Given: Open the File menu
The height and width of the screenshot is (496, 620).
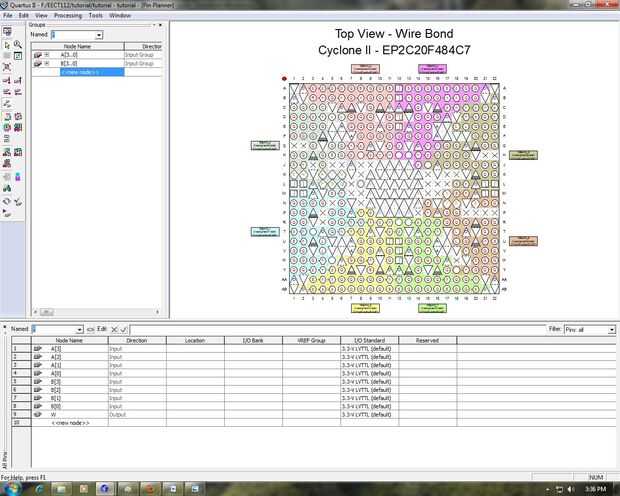Looking at the screenshot, I should [8, 15].
